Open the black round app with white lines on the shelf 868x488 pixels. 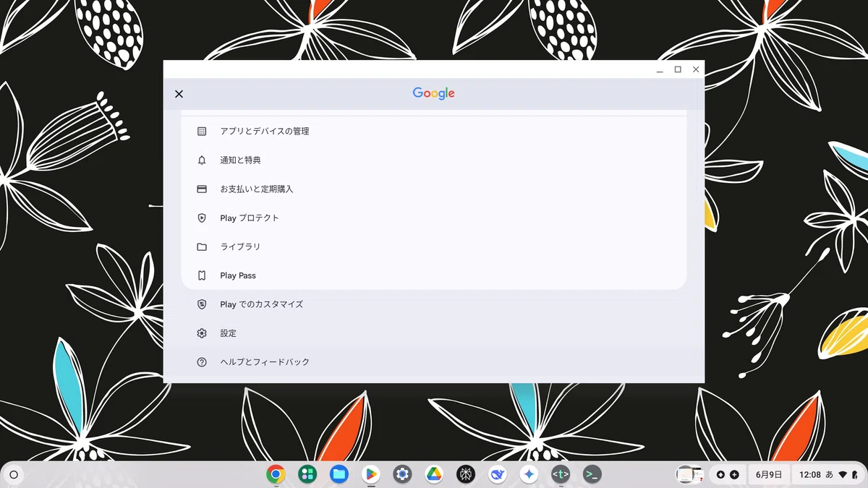tap(466, 474)
